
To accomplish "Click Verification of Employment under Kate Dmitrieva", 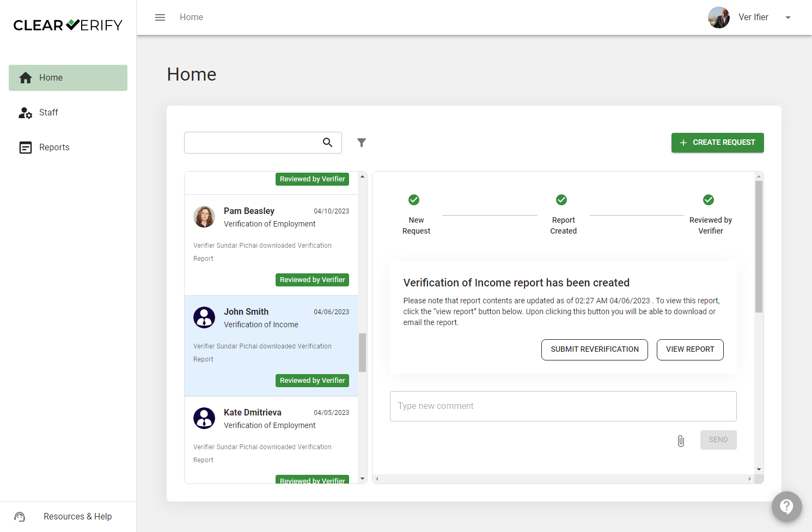I will 270,426.
